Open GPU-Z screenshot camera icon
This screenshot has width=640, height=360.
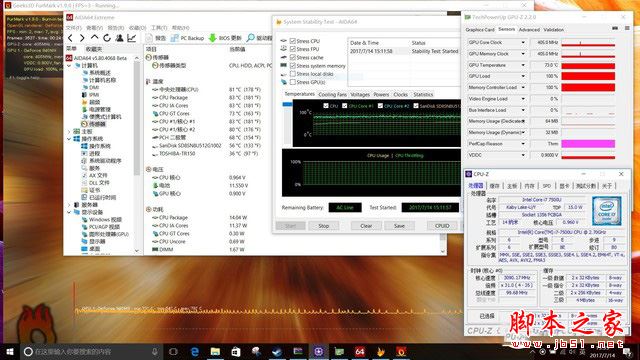(615, 28)
